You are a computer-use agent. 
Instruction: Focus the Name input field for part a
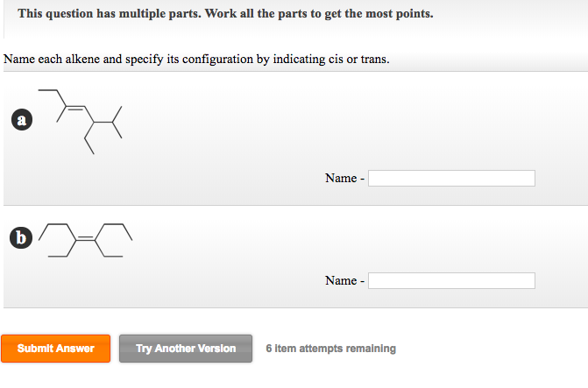[x=451, y=178]
